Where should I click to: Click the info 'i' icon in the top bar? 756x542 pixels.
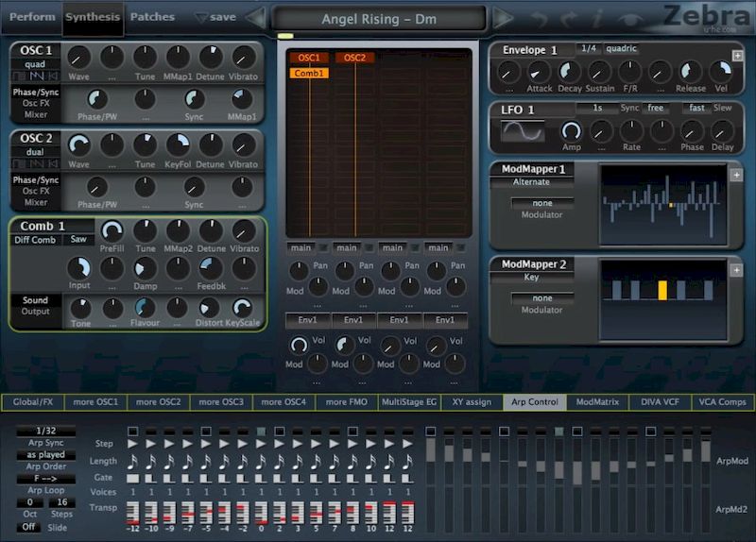coord(599,18)
